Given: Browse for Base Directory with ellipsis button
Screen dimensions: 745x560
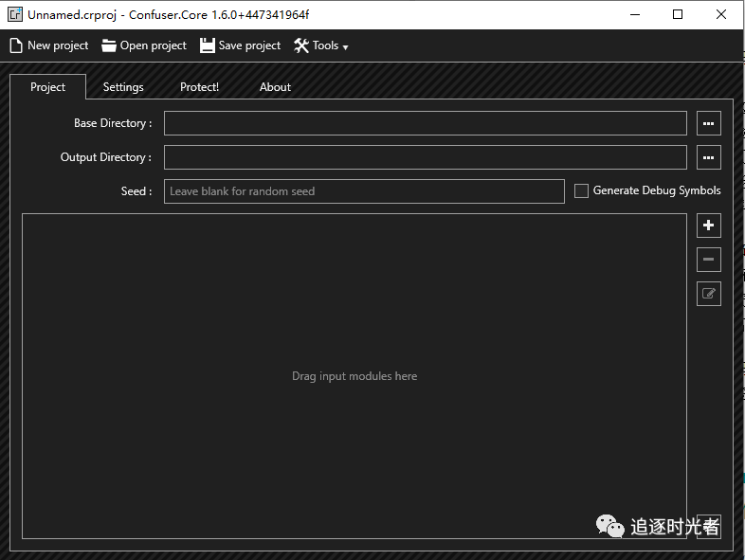Looking at the screenshot, I should pyautogui.click(x=708, y=123).
